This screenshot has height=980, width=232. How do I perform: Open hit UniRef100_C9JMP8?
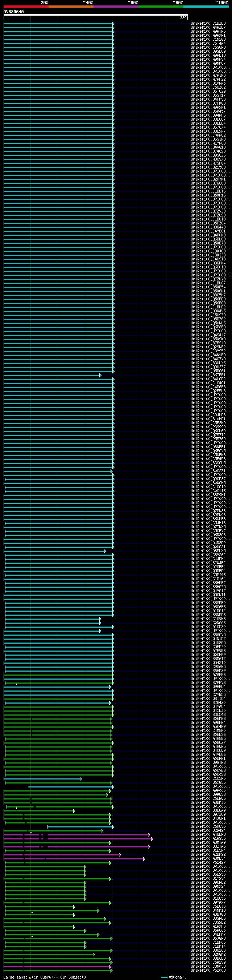[208, 415]
